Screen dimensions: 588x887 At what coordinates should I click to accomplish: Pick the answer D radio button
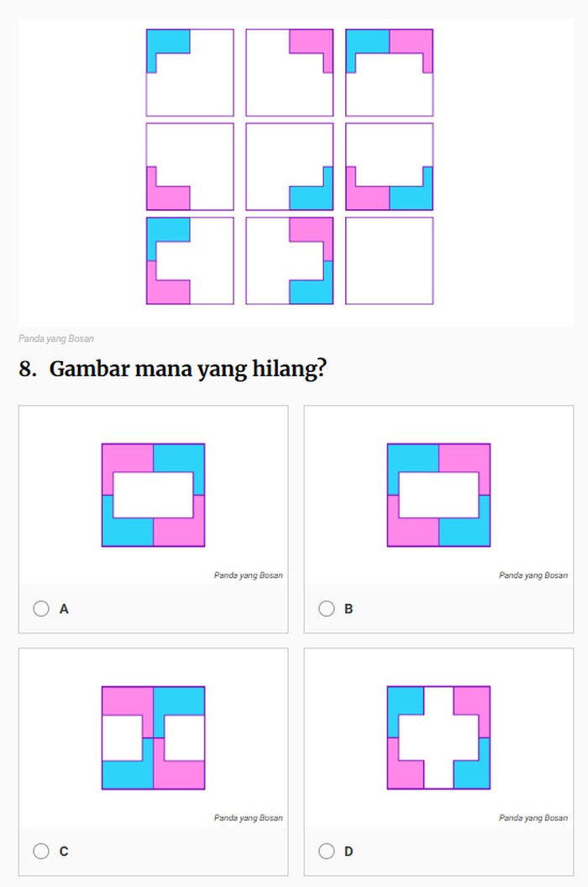click(327, 851)
